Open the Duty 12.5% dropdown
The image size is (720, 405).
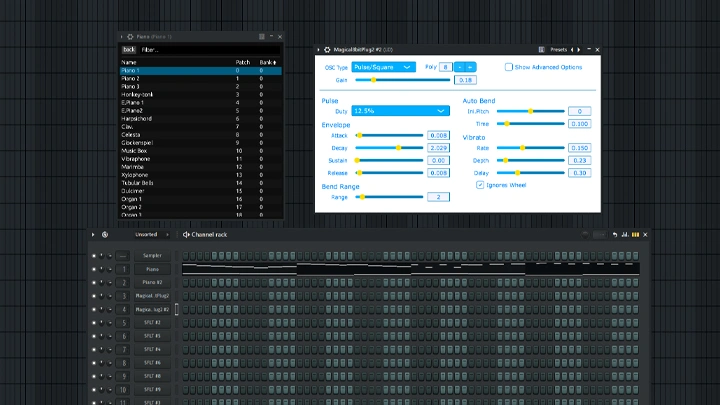click(400, 111)
